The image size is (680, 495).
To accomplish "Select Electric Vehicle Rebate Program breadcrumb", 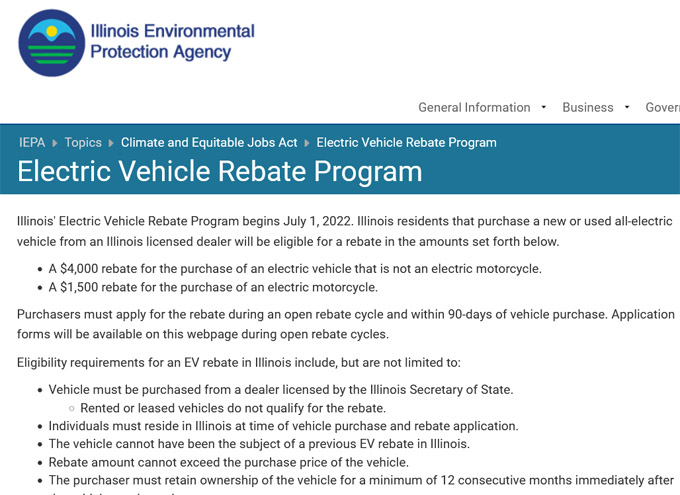I will 406,142.
